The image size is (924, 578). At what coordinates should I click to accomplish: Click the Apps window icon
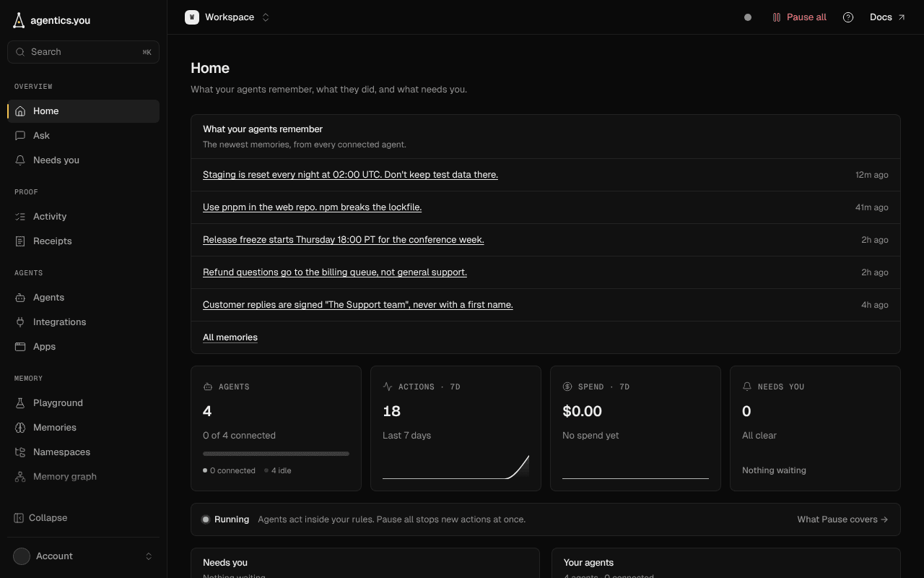20,347
